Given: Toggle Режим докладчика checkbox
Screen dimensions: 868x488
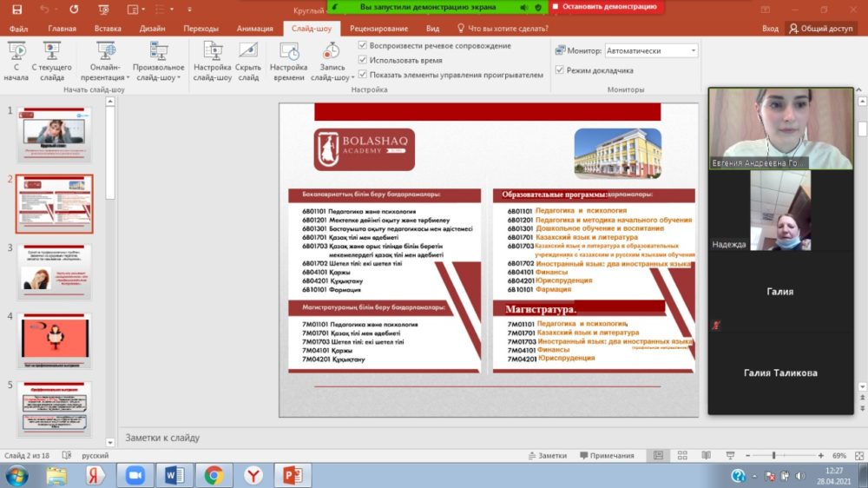Looking at the screenshot, I should point(560,70).
